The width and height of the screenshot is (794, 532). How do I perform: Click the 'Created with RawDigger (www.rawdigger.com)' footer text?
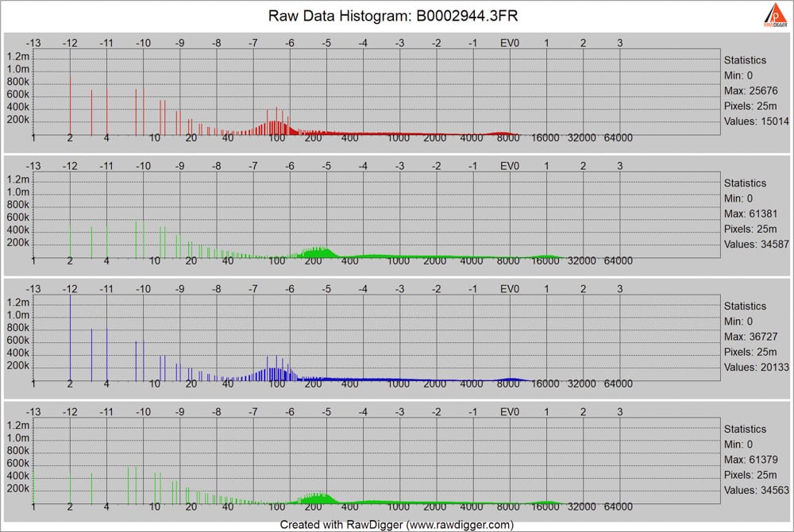[396, 524]
